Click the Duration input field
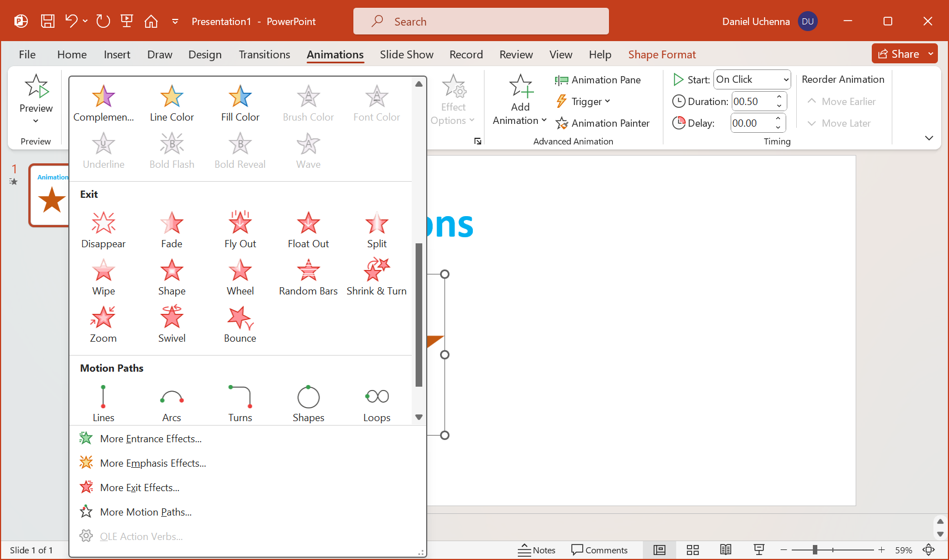Image resolution: width=949 pixels, height=560 pixels. [751, 102]
